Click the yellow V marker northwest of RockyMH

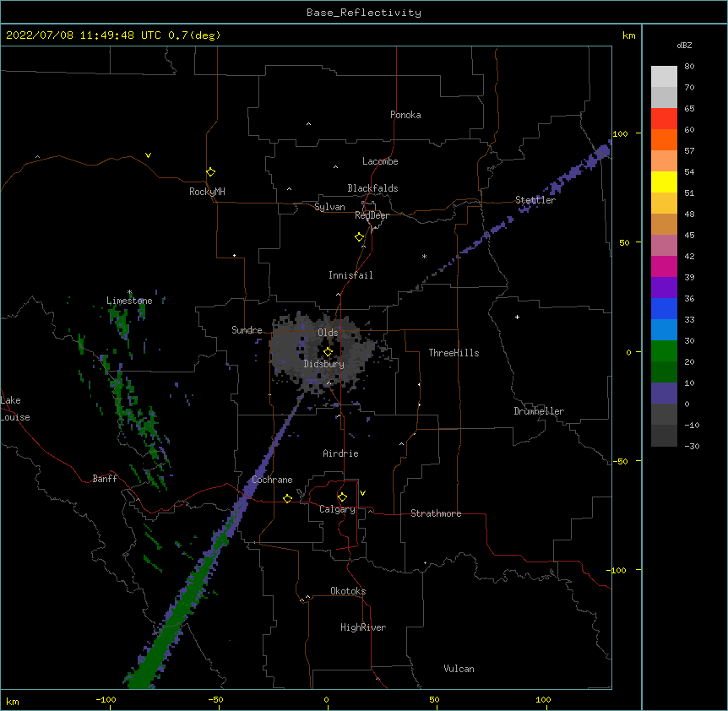pos(148,155)
